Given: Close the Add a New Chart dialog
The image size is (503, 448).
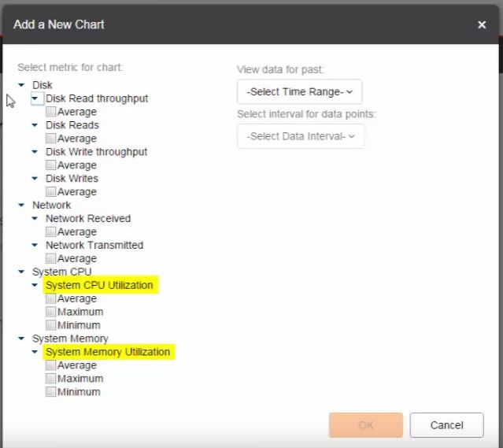Looking at the screenshot, I should click(482, 24).
